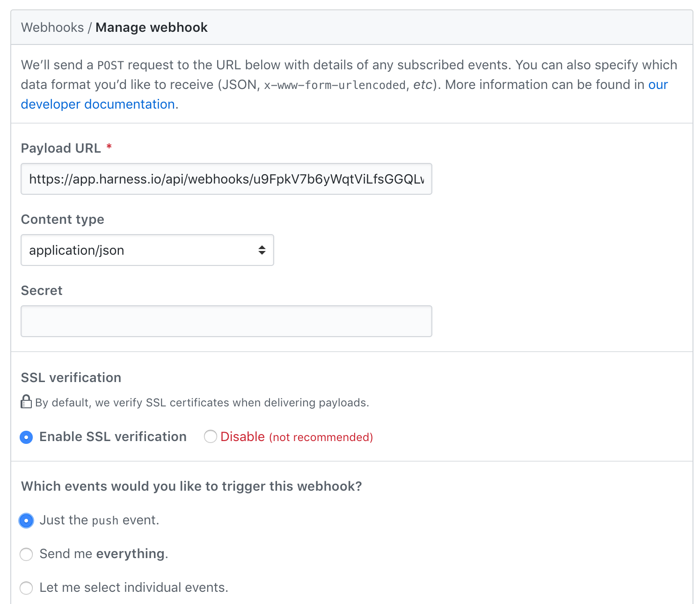
Task: Click 'Send me everything' label text
Action: click(103, 554)
